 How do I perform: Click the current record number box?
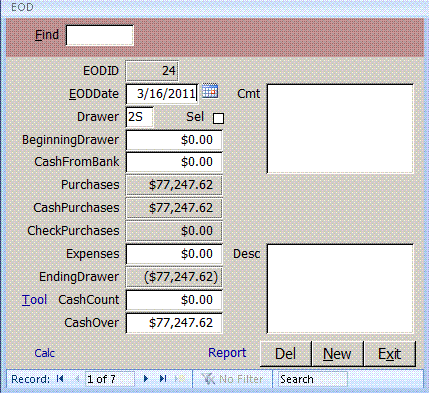click(x=110, y=379)
